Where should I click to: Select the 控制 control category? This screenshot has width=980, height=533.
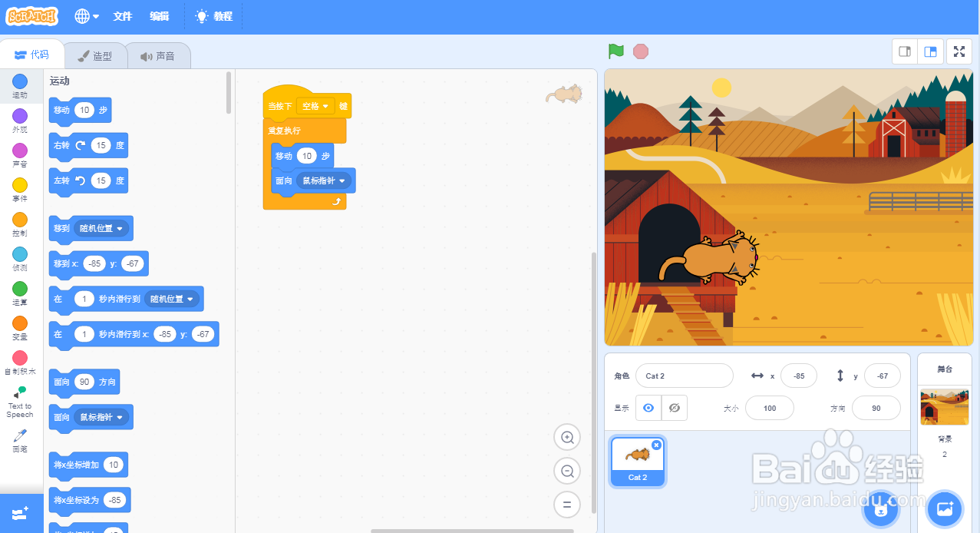20,224
